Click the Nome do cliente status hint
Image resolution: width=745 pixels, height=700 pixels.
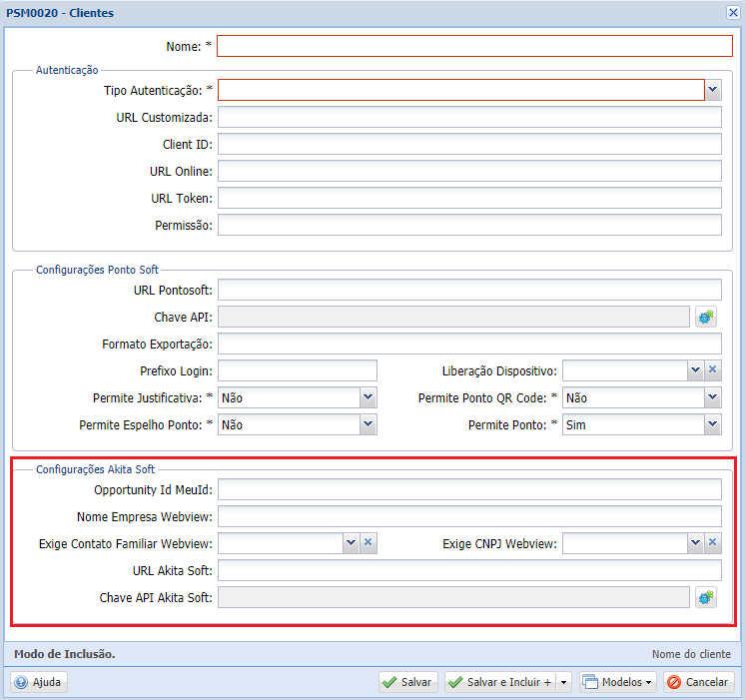(x=691, y=654)
